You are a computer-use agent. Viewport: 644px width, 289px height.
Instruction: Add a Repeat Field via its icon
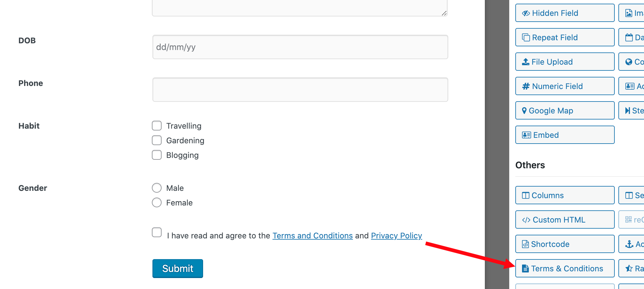click(526, 37)
